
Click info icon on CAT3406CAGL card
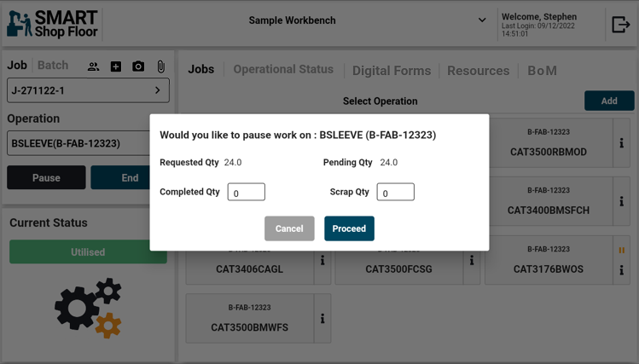click(322, 261)
